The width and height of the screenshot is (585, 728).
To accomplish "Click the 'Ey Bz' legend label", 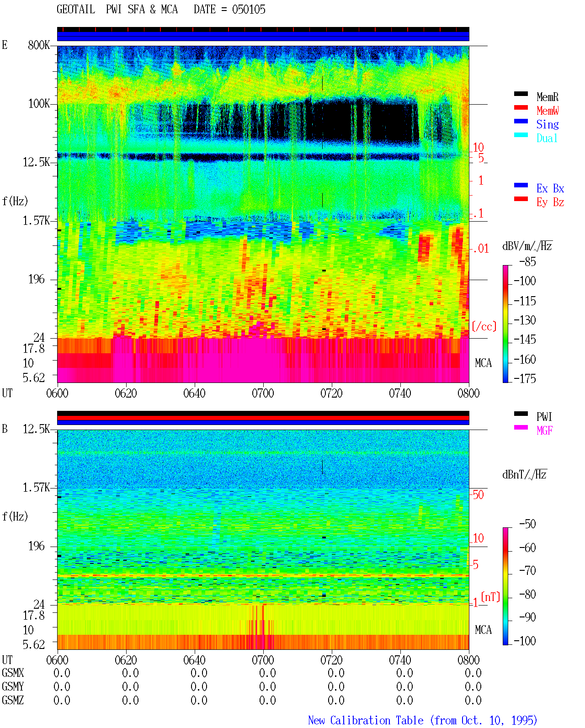I will [550, 202].
